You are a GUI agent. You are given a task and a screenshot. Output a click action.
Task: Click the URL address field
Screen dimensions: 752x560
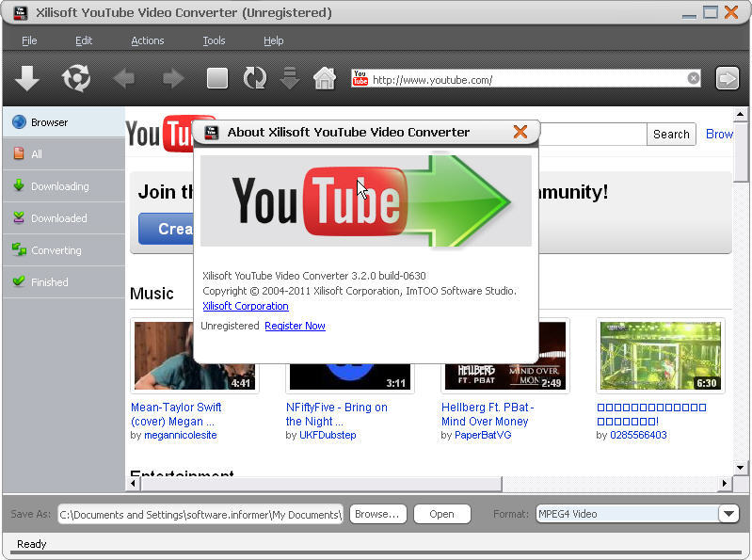pyautogui.click(x=528, y=80)
